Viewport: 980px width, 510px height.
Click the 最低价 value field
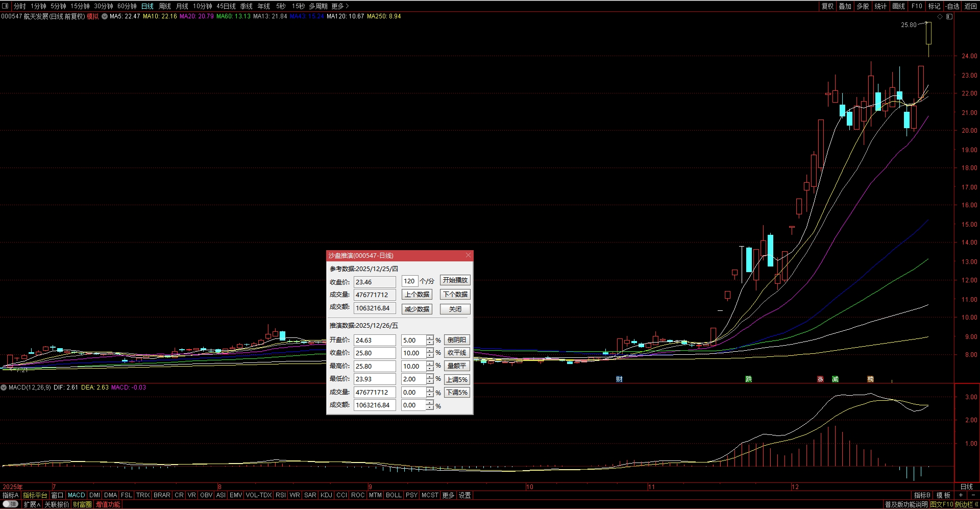pyautogui.click(x=375, y=379)
